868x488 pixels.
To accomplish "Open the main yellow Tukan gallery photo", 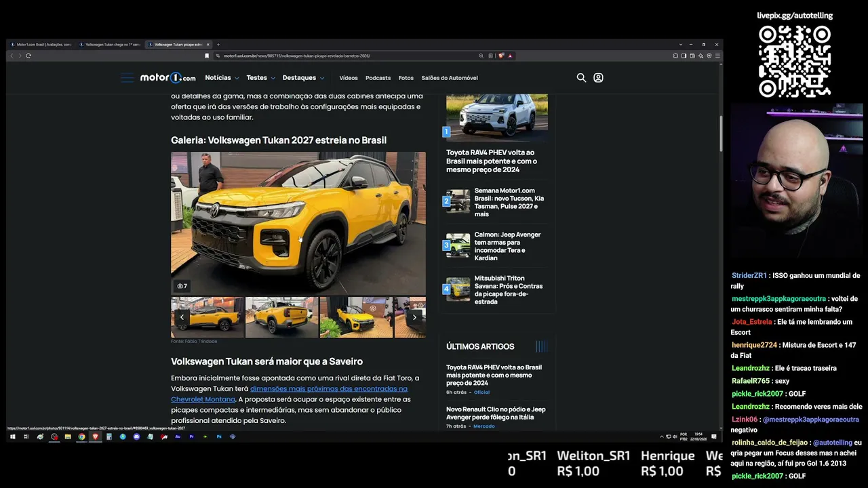I will [x=298, y=223].
